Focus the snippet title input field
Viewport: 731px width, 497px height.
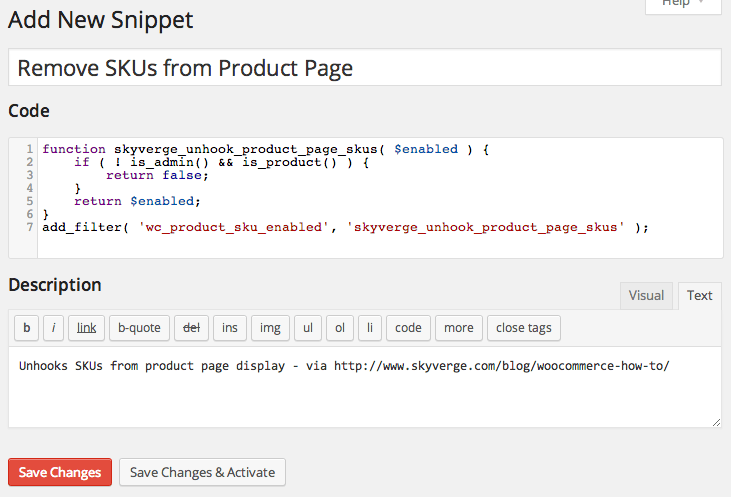point(364,68)
